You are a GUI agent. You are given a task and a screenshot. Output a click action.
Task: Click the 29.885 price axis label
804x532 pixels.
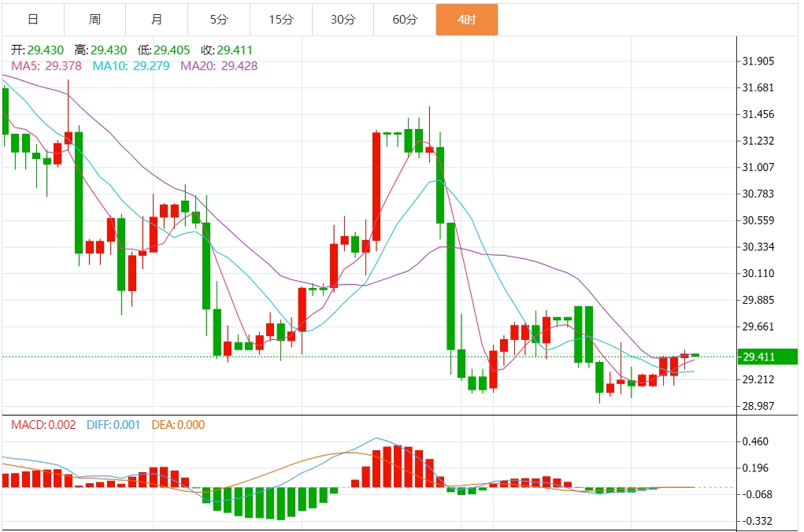pyautogui.click(x=758, y=300)
